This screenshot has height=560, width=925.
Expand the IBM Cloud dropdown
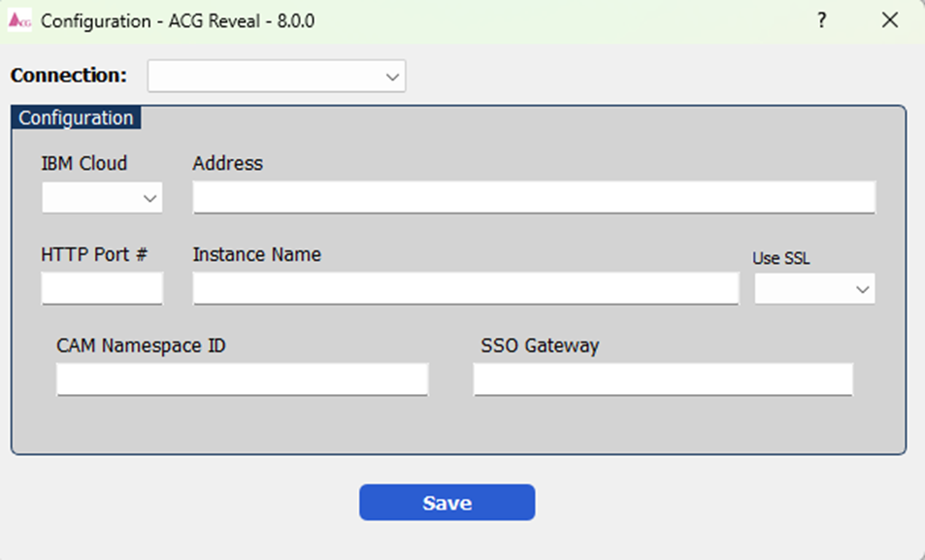coord(102,198)
